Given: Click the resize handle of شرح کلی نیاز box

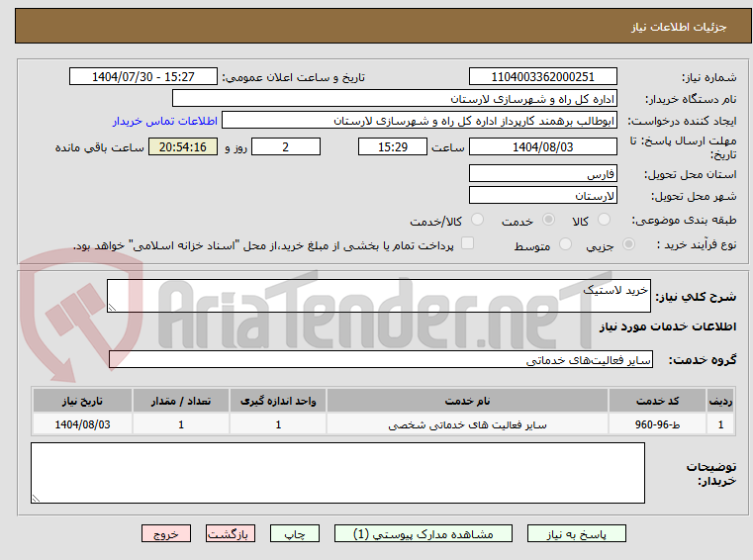Looking at the screenshot, I should (x=112, y=308).
